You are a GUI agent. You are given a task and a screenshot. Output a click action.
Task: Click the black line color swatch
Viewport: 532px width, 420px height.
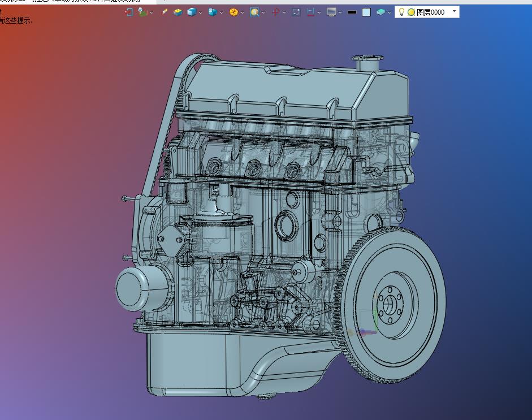pos(352,12)
